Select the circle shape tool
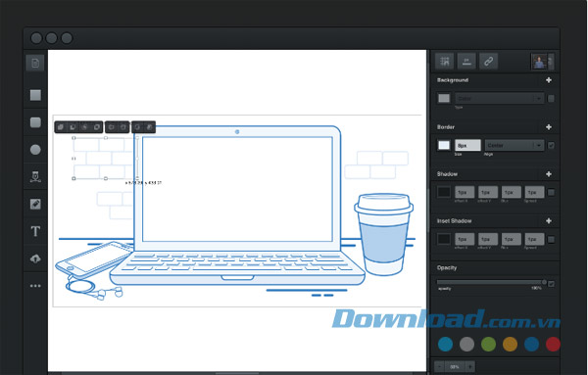588x375 pixels. tap(35, 150)
